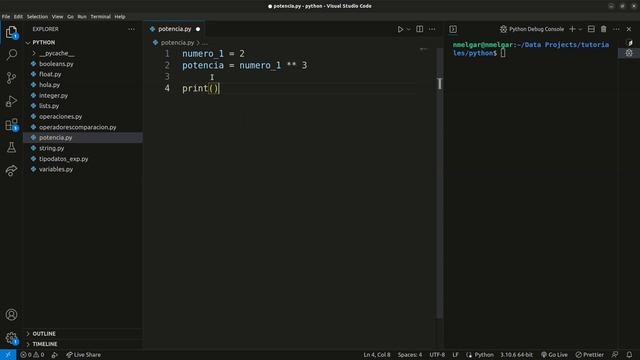640x360 pixels.
Task: Click the remote window indicator in status bar
Action: tap(8, 355)
